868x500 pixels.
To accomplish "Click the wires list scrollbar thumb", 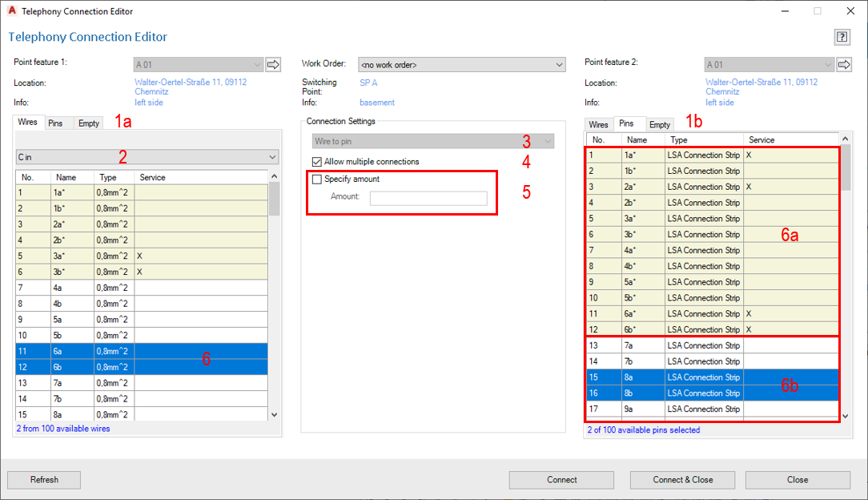I will point(274,199).
